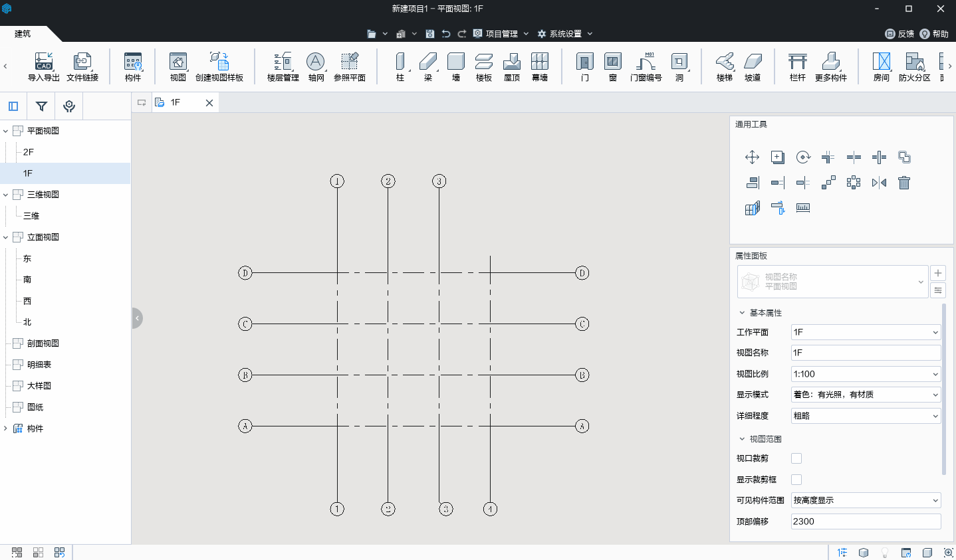Open 门窗编号 door-window numbering tool

coord(646,67)
